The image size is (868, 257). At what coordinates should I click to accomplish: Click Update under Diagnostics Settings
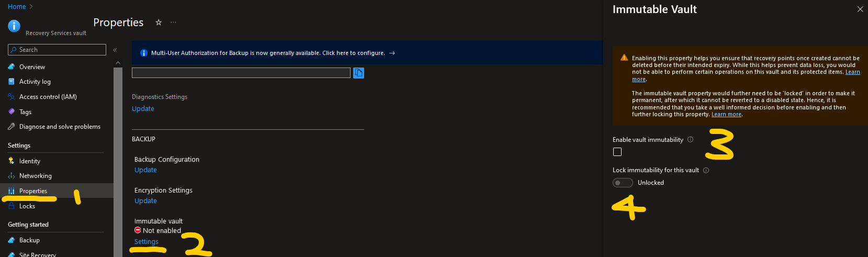(143, 109)
